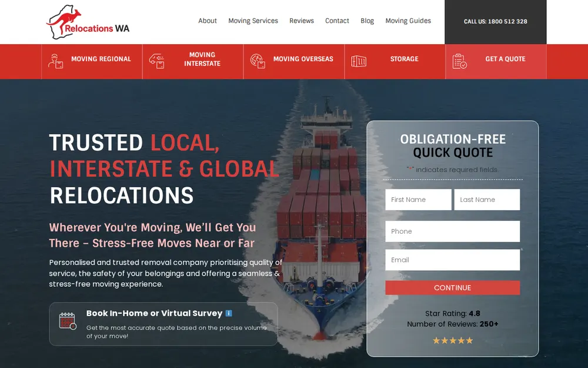Click the Moving Interstate truck icon
This screenshot has height=368, width=588.
coord(157,61)
